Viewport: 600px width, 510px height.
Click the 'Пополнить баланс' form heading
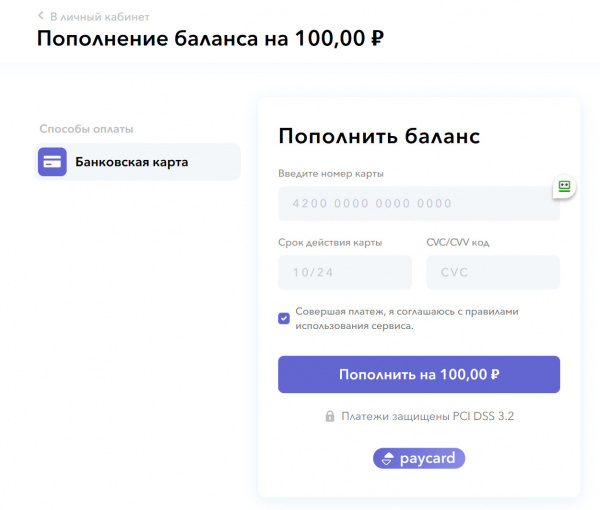coord(379,137)
